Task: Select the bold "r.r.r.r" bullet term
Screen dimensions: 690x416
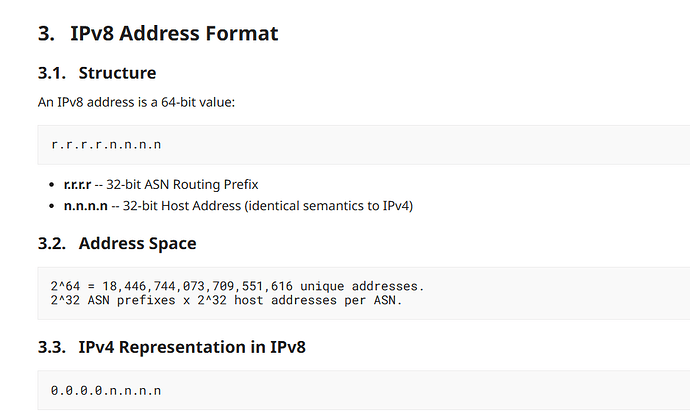Action: point(77,184)
